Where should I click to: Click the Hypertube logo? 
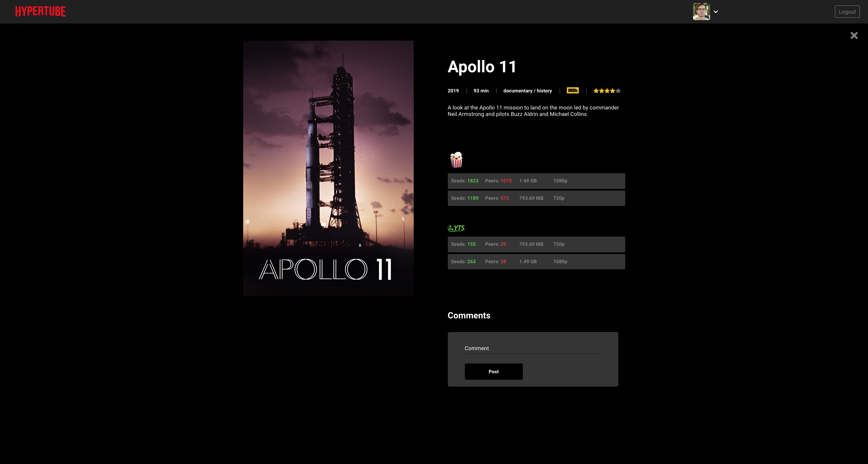click(40, 12)
